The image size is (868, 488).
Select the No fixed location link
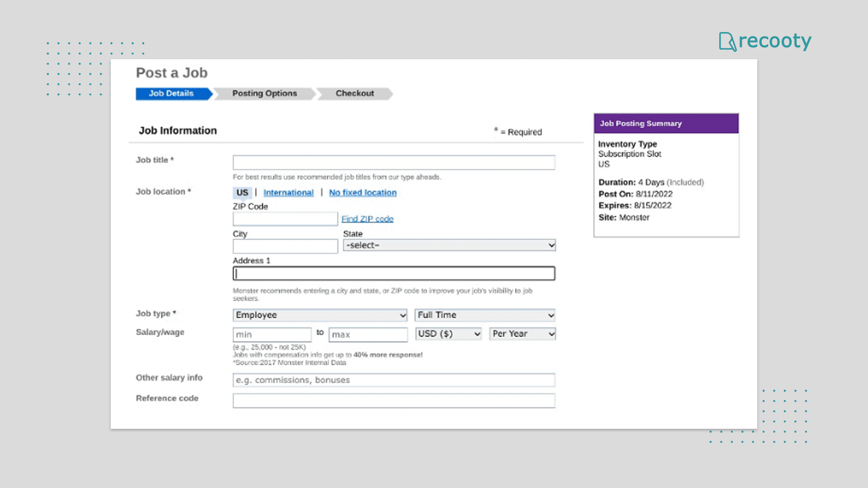click(363, 192)
